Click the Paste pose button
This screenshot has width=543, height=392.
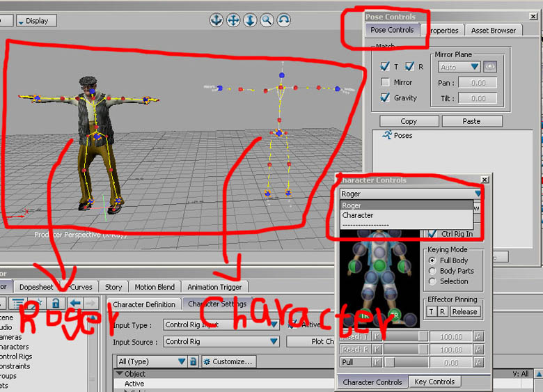click(x=472, y=121)
